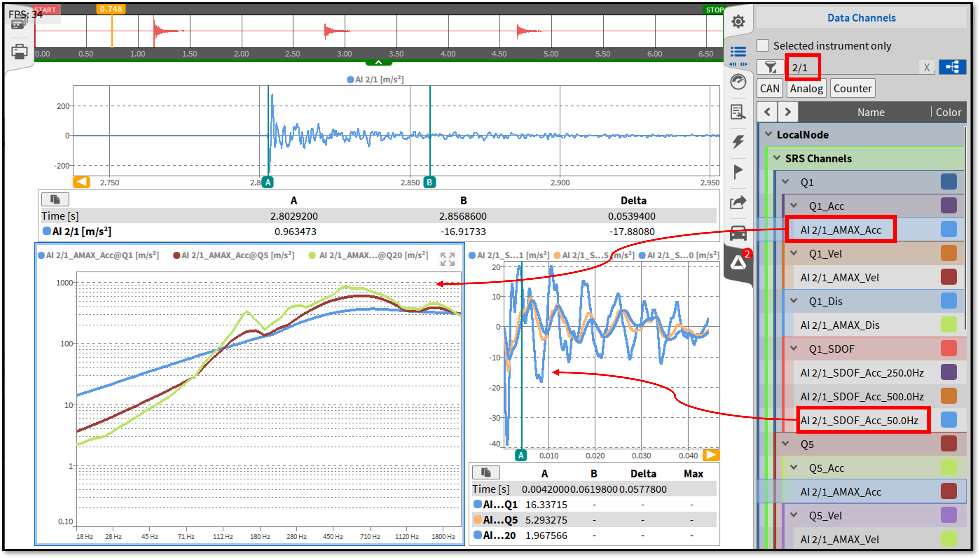Click the Q1_Vel orange color swatch

[948, 253]
